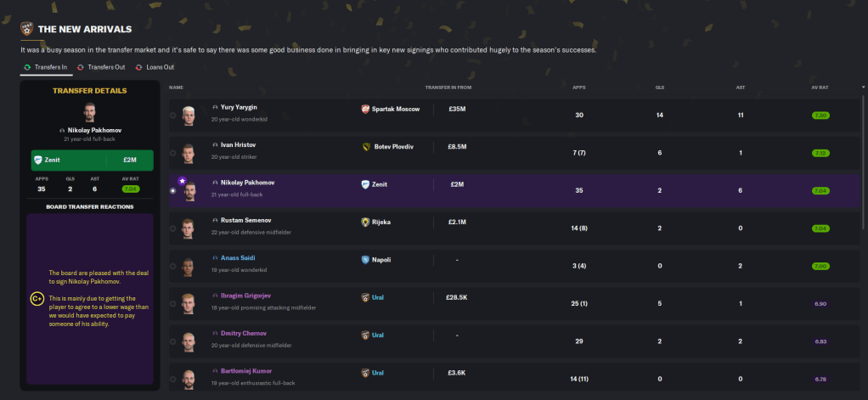
Task: Click Ural badge in Ibragim Grigorjev's row
Action: click(365, 297)
